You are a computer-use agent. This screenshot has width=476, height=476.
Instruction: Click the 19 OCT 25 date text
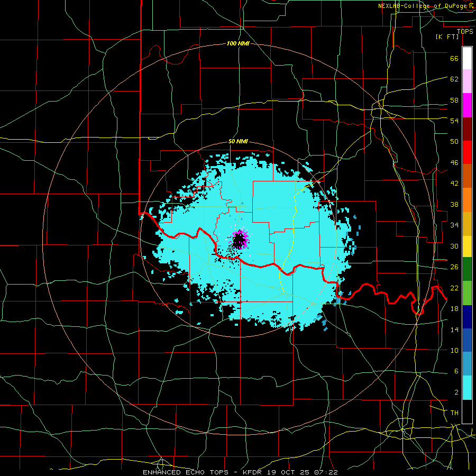pyautogui.click(x=288, y=472)
